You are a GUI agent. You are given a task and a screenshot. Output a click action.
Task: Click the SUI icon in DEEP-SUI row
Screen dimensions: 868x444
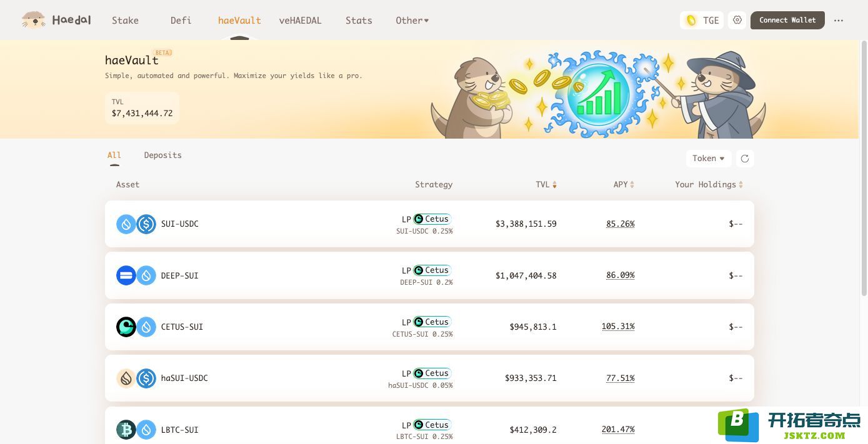click(146, 275)
